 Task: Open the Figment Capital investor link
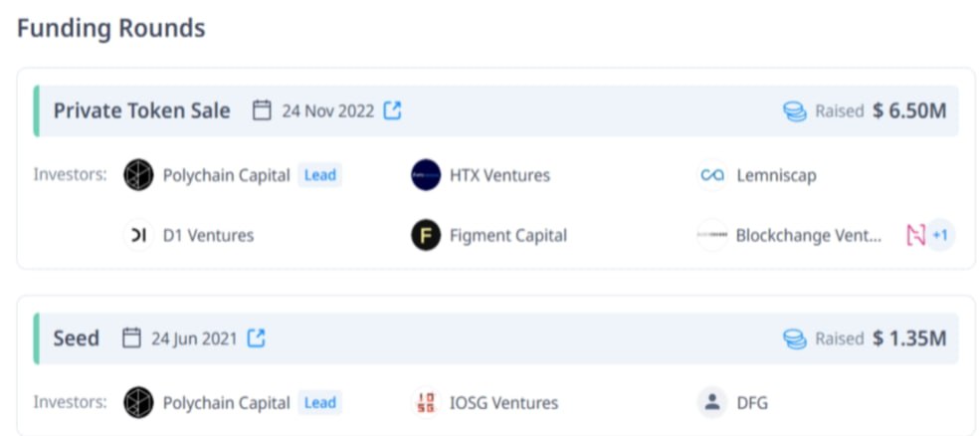click(x=508, y=236)
